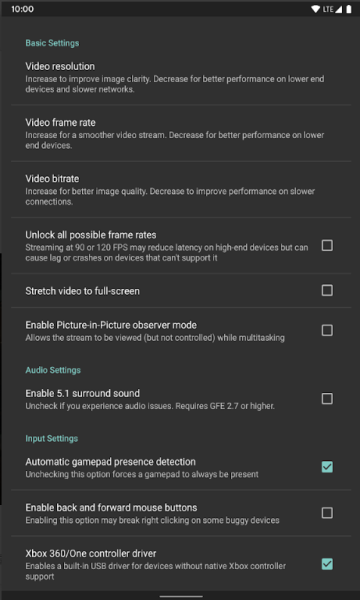Image resolution: width=360 pixels, height=600 pixels.
Task: Check Enable back and forward mouse buttons
Action: point(327,513)
